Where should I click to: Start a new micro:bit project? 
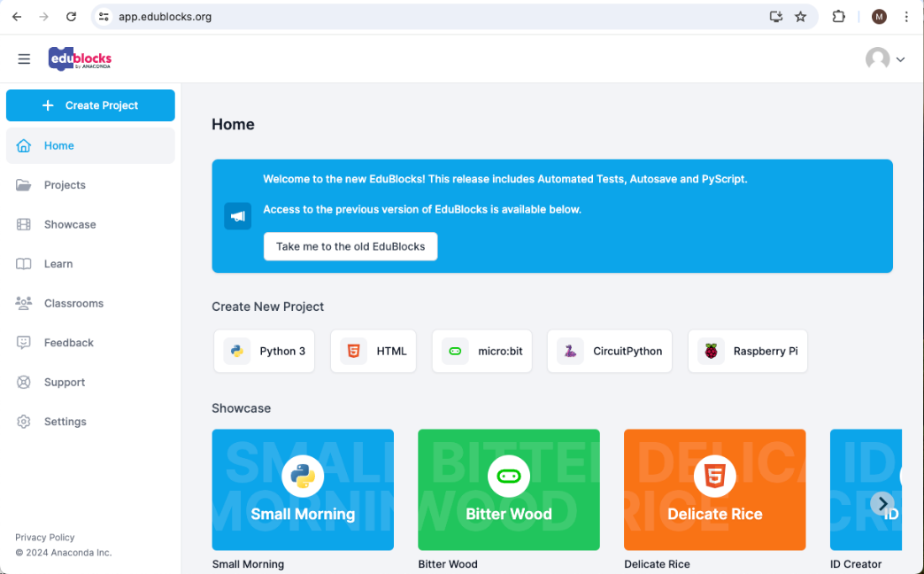(x=482, y=352)
